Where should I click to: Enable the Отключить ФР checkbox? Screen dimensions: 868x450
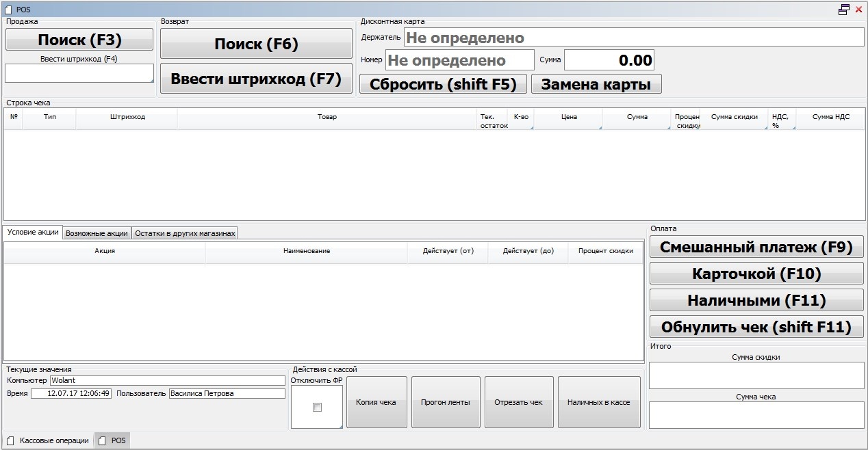click(x=316, y=408)
